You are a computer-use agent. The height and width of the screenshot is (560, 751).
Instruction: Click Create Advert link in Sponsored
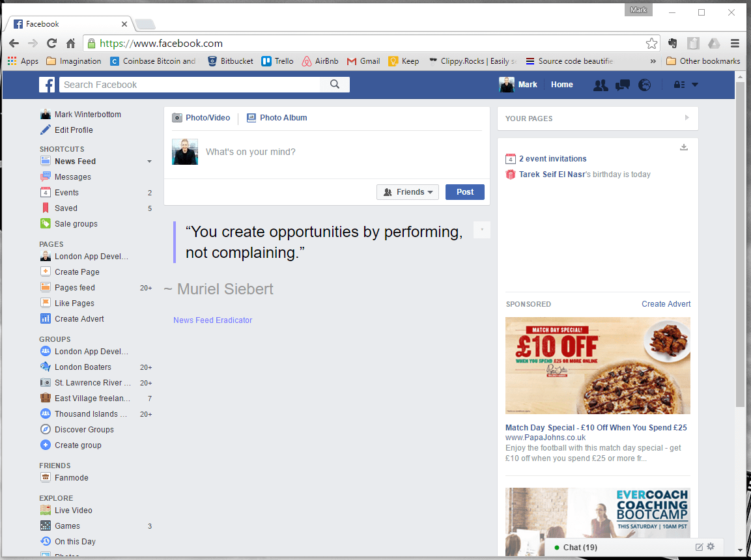pyautogui.click(x=666, y=304)
